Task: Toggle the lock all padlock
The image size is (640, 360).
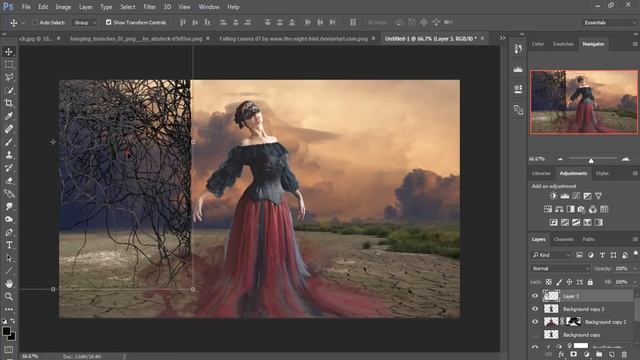Action: (x=590, y=282)
